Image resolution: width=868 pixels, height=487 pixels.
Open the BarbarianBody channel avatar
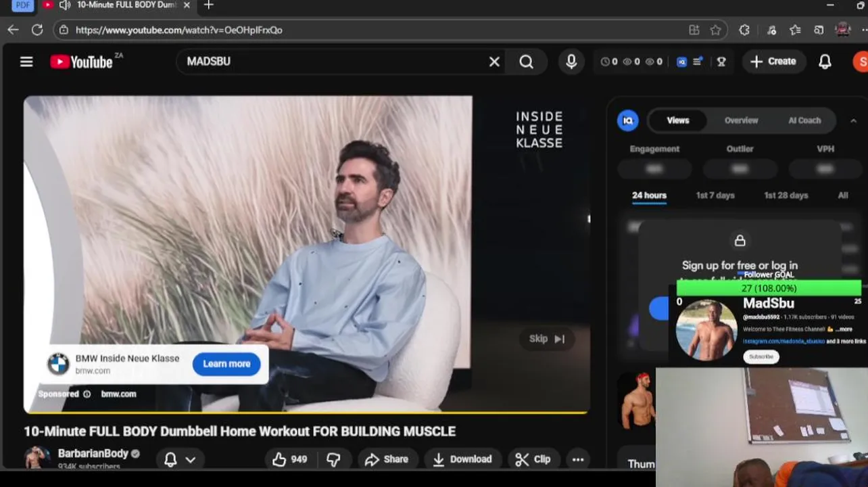point(37,458)
